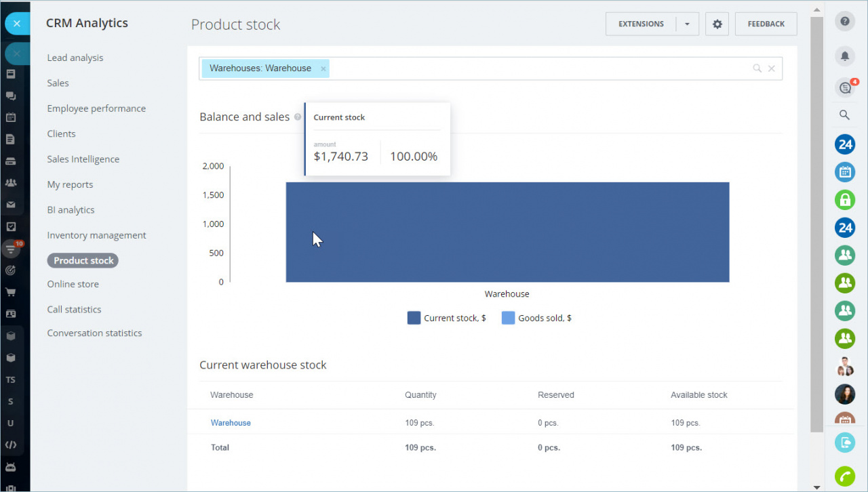Screen dimensions: 868x492
Task: Open the notifications bell in right panel
Action: [x=845, y=56]
